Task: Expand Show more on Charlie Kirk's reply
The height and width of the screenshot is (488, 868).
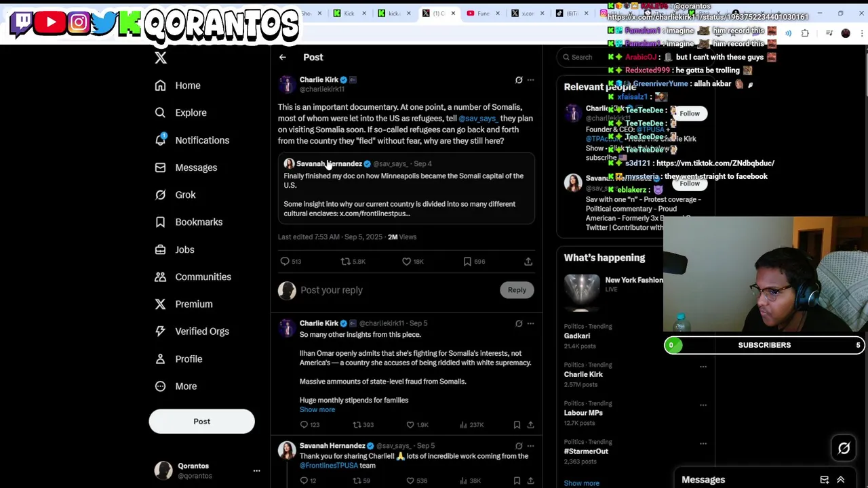Action: [x=317, y=409]
